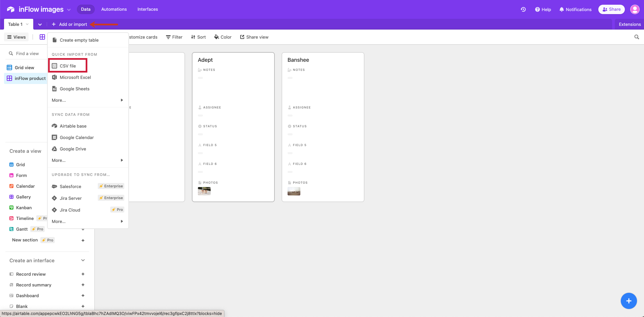Choose Jira Cloud sync option
This screenshot has width=644, height=317.
(x=88, y=210)
